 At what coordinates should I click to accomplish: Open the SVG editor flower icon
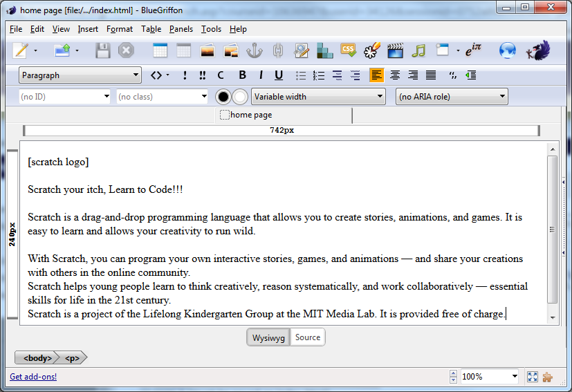pos(371,50)
